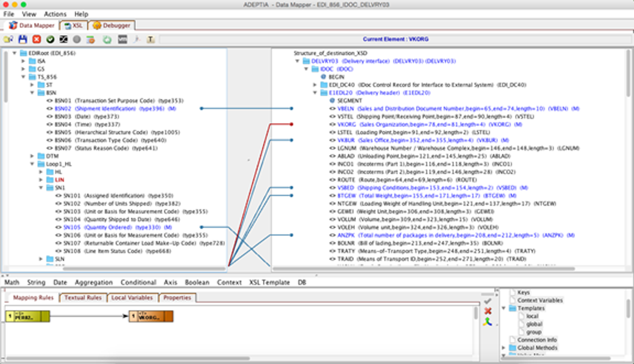
Task: Switch to the XSL tab
Action: pyautogui.click(x=74, y=26)
